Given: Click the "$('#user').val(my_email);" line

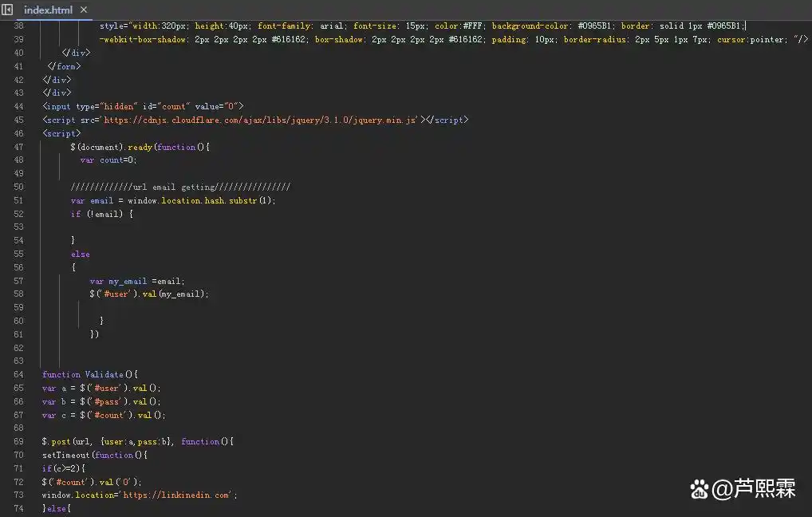Looking at the screenshot, I should tap(149, 294).
